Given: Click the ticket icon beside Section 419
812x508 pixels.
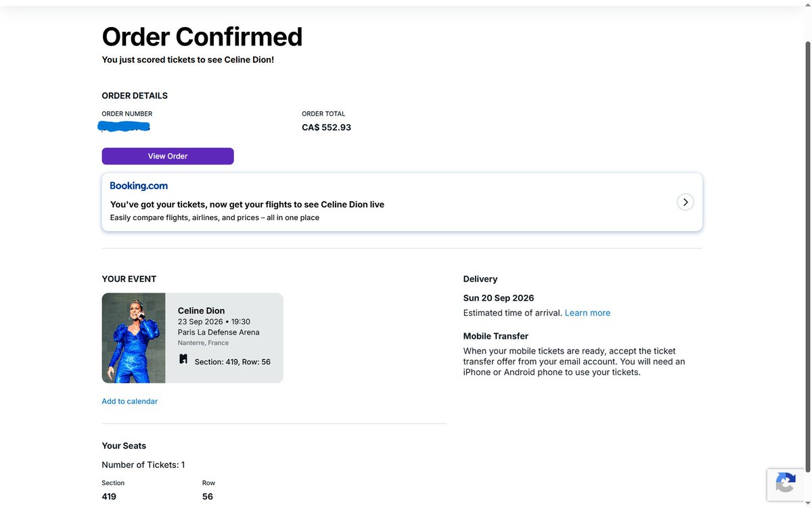Looking at the screenshot, I should 183,360.
